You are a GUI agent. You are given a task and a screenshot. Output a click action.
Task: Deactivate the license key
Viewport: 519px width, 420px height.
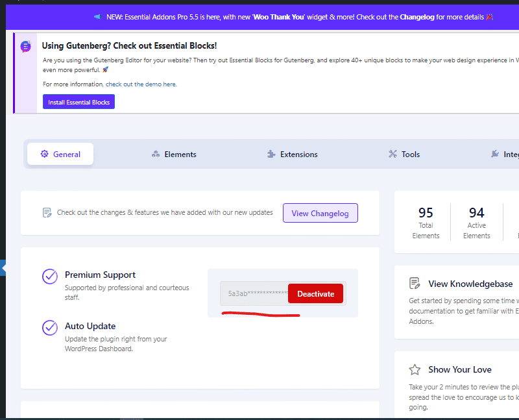[315, 293]
